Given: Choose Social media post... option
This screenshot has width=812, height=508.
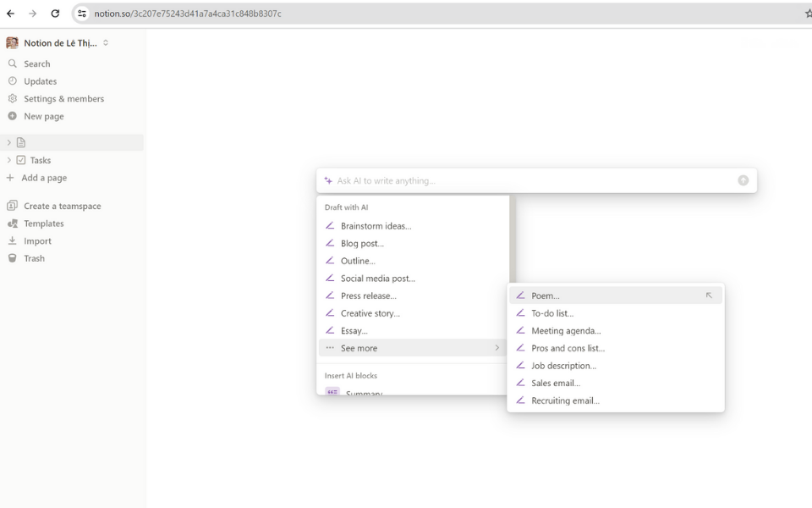Looking at the screenshot, I should click(413, 279).
